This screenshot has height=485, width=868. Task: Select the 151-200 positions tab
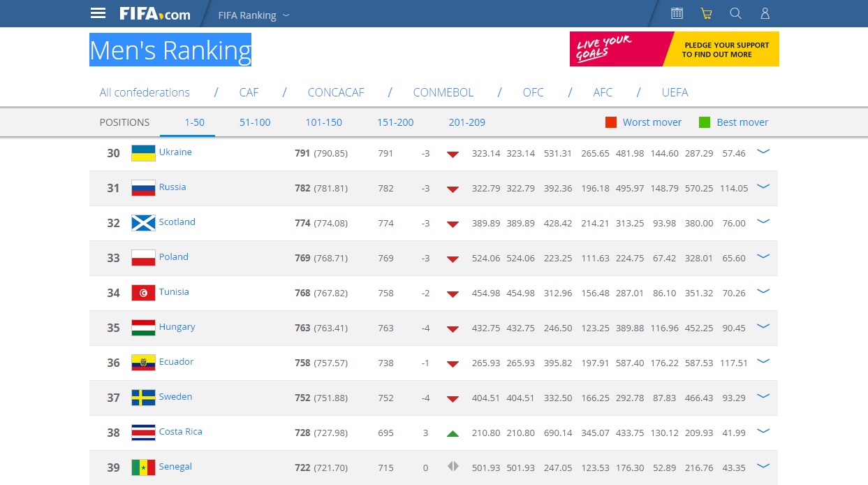pos(395,122)
